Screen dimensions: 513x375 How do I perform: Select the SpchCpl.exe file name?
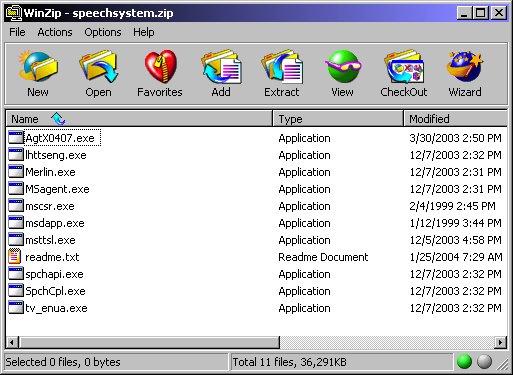click(55, 291)
